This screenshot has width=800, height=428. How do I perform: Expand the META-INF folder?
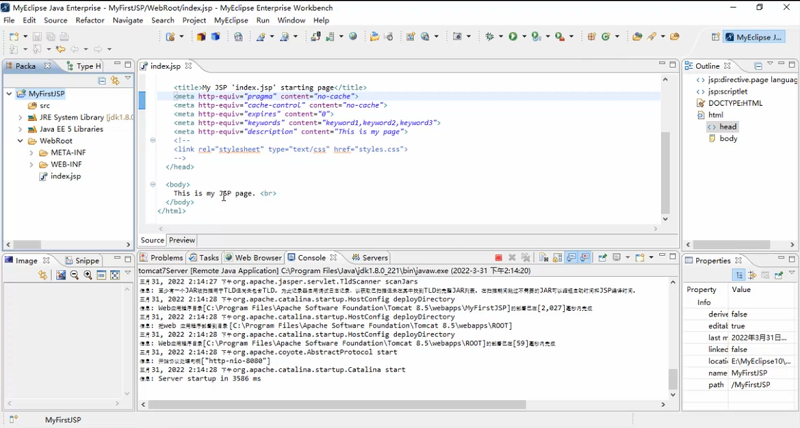coord(32,153)
